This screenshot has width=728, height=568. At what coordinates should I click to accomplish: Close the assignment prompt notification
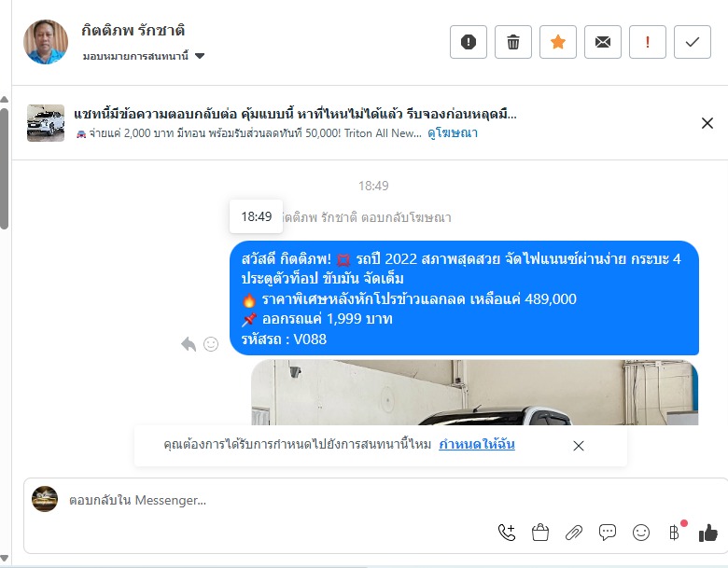[x=578, y=446]
